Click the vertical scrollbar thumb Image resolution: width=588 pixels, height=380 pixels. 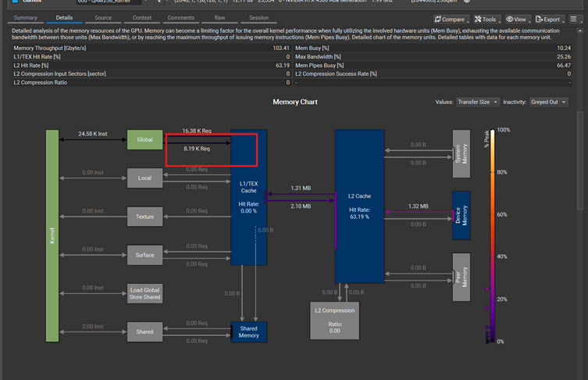580,161
